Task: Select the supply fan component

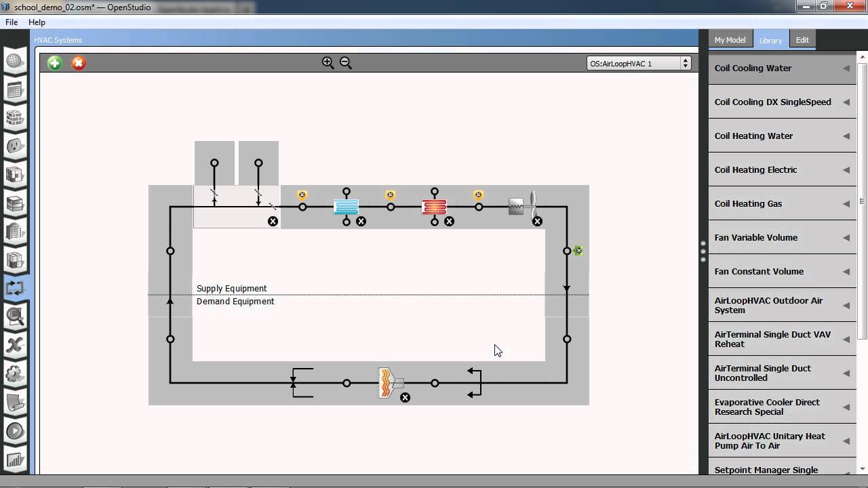Action: click(523, 205)
